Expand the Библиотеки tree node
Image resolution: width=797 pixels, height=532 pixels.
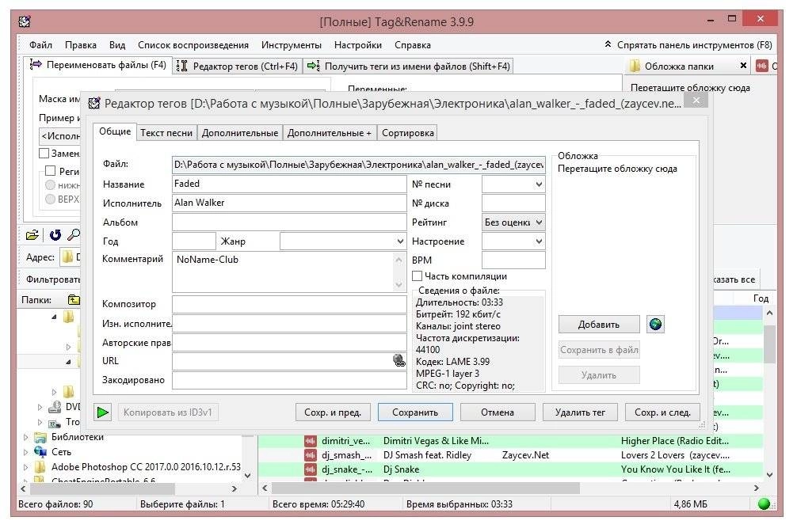[26, 437]
